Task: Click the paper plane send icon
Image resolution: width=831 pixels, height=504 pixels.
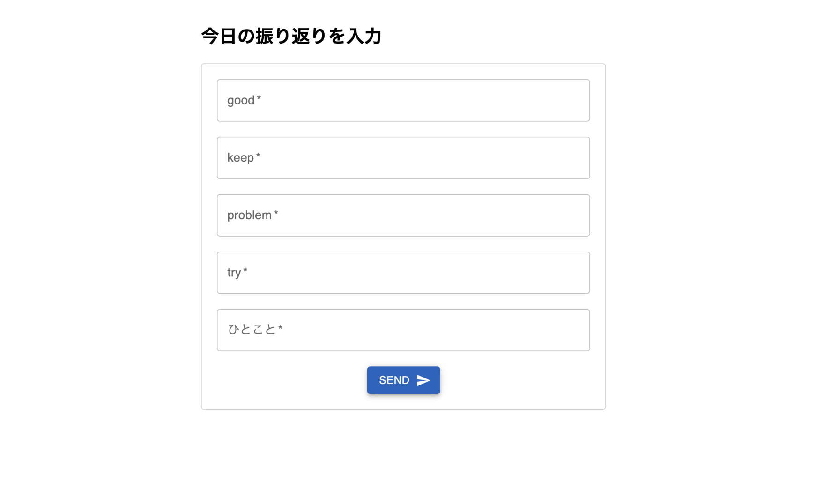Action: (x=423, y=380)
